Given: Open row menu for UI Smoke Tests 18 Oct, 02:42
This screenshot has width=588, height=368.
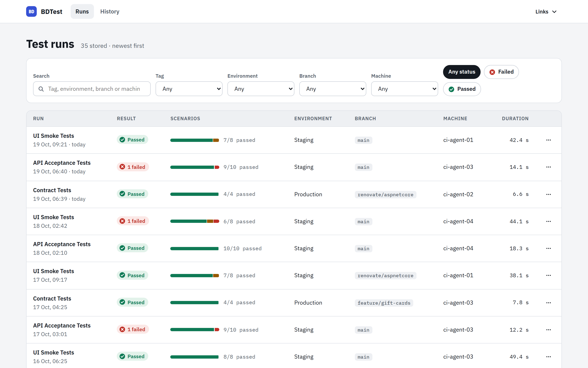Looking at the screenshot, I should click(x=548, y=221).
